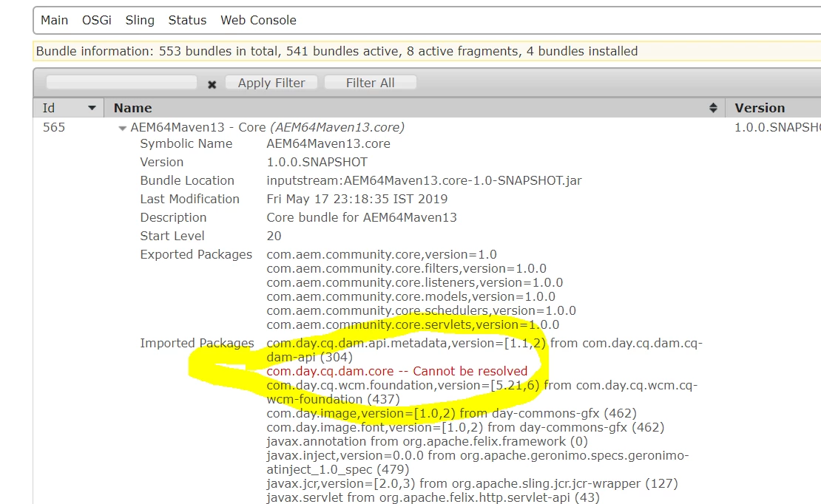Click the Apply Filter button
The image size is (821, 504).
271,83
